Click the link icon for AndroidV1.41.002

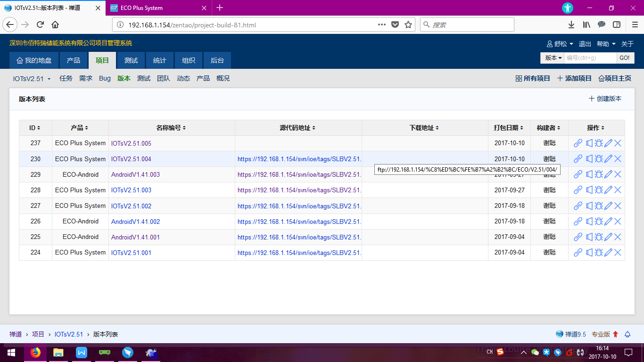578,222
